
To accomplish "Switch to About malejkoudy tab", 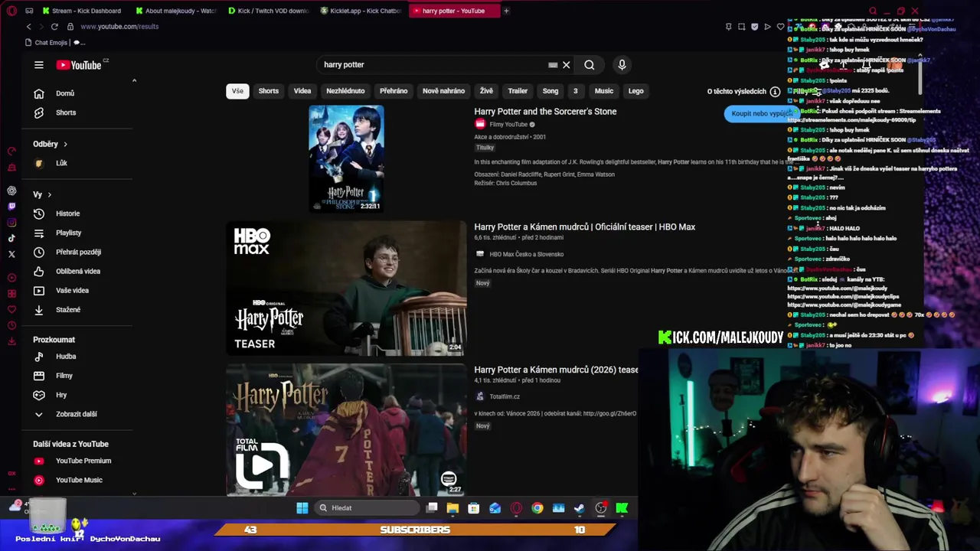I will point(175,11).
